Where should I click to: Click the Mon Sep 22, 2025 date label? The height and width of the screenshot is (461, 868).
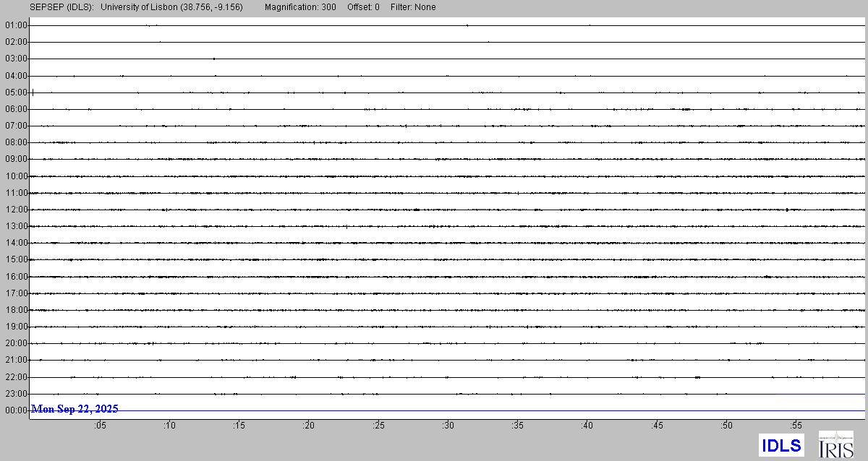75,409
